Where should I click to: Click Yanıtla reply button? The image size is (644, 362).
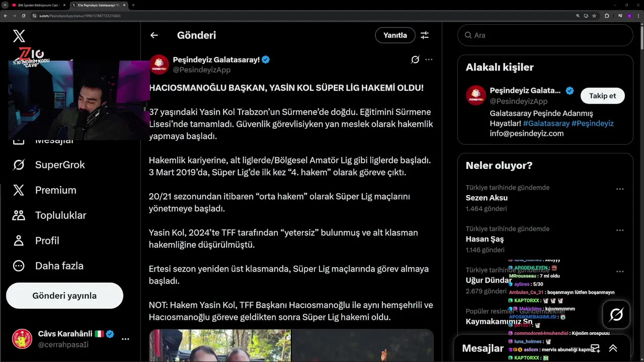tap(395, 35)
